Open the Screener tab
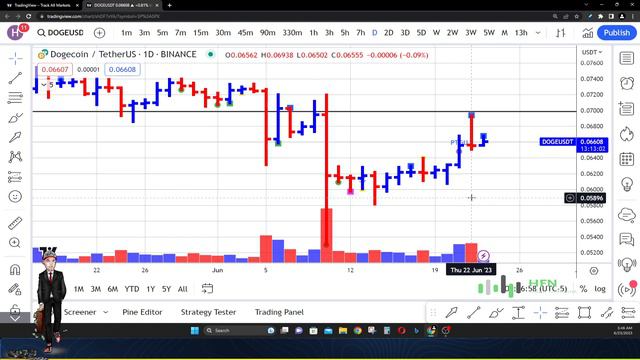The height and width of the screenshot is (360, 640). 80,312
